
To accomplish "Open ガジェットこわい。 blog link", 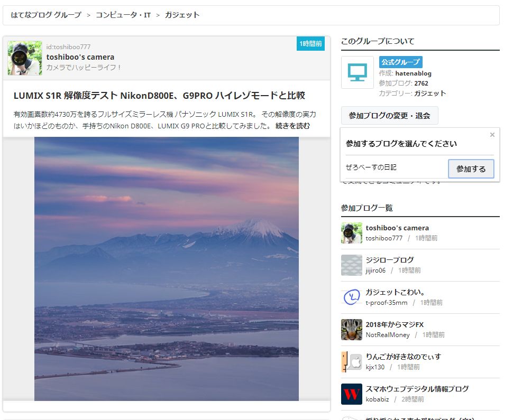I will tap(395, 292).
